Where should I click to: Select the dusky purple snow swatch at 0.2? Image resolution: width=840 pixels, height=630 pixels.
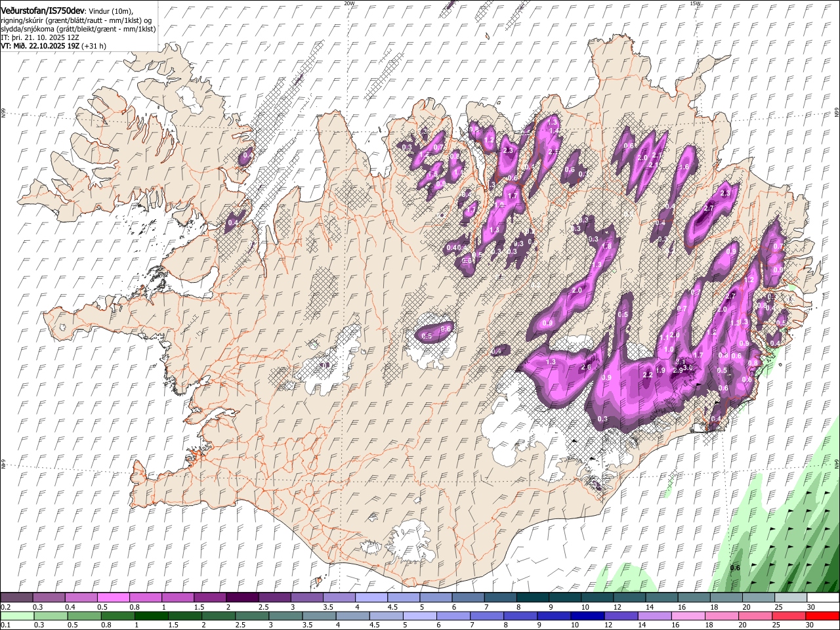point(17,598)
